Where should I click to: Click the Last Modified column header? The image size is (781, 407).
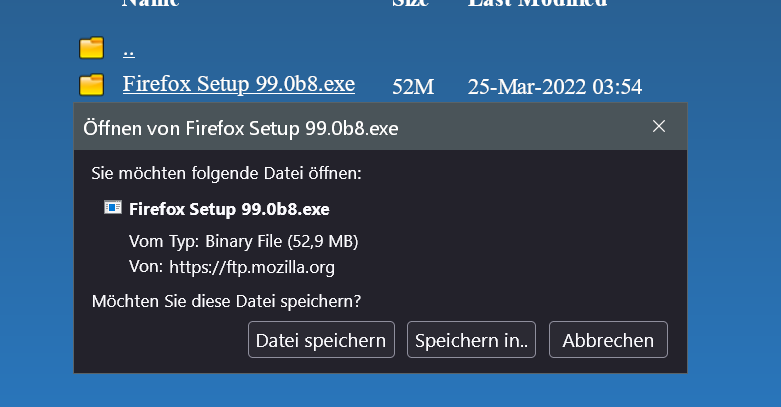pos(537,3)
